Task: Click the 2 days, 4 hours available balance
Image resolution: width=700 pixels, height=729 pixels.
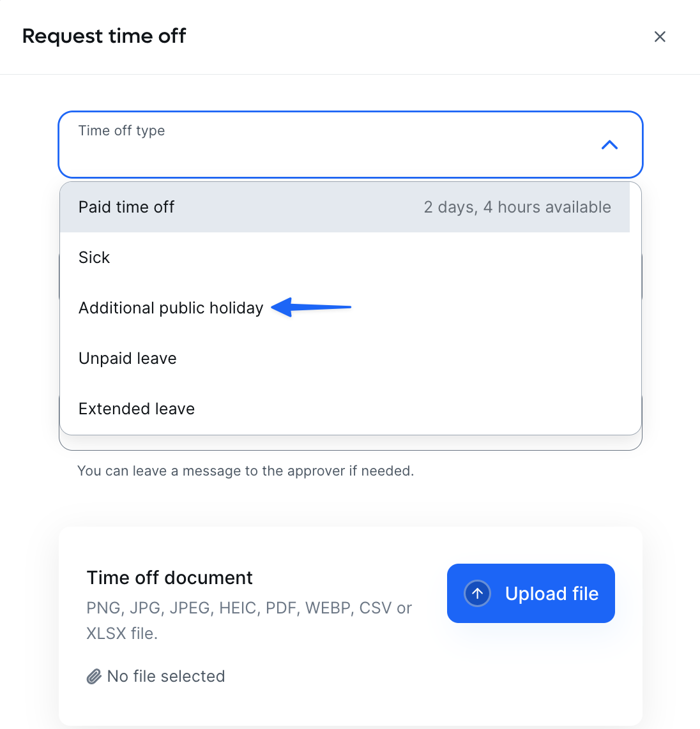Action: click(517, 207)
